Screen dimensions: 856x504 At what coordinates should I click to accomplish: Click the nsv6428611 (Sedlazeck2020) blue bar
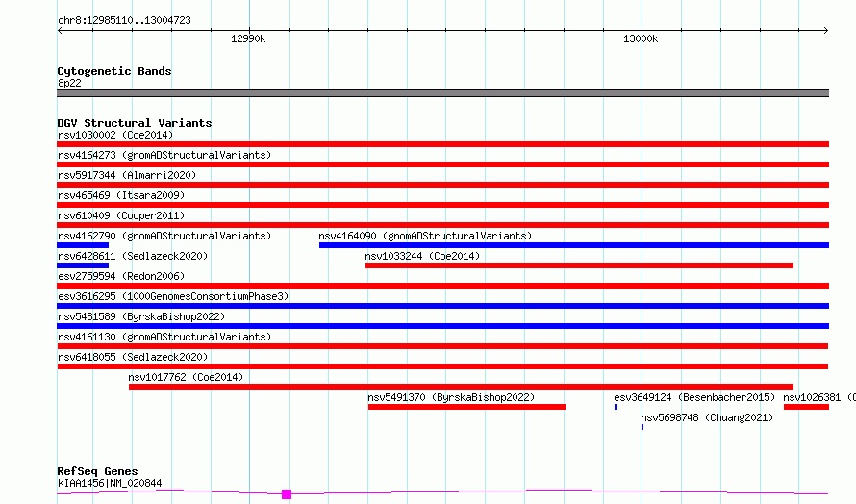(x=83, y=265)
